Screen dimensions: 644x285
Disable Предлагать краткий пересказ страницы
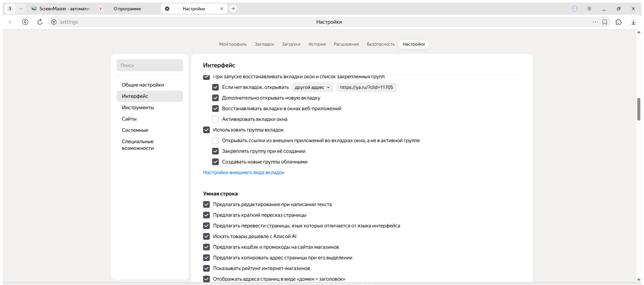pyautogui.click(x=206, y=215)
